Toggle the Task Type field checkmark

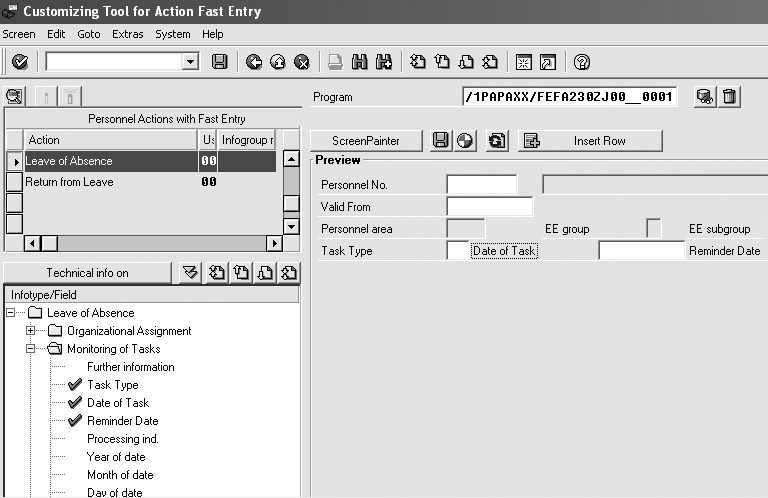[74, 385]
